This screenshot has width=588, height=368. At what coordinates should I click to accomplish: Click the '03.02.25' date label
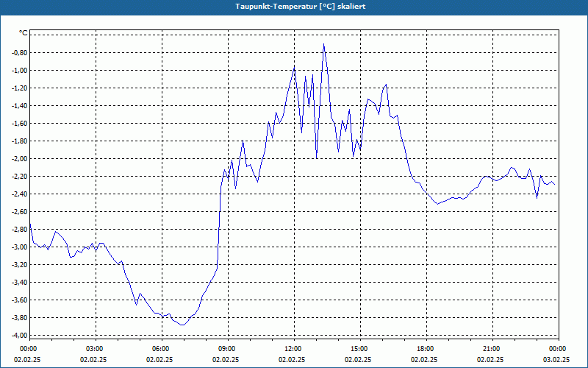pos(556,359)
